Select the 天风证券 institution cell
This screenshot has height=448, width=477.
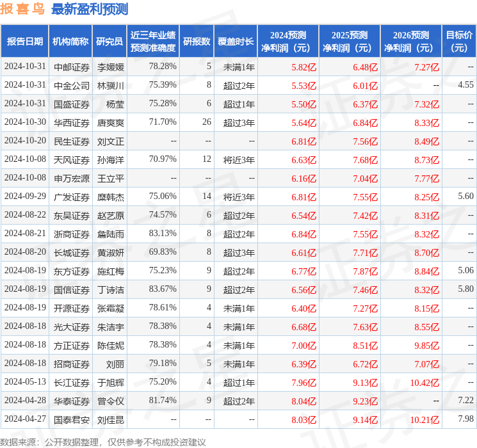tap(72, 159)
